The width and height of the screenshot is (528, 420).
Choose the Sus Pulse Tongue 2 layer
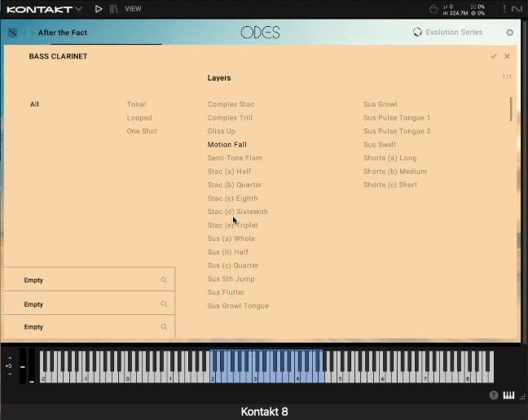point(397,131)
